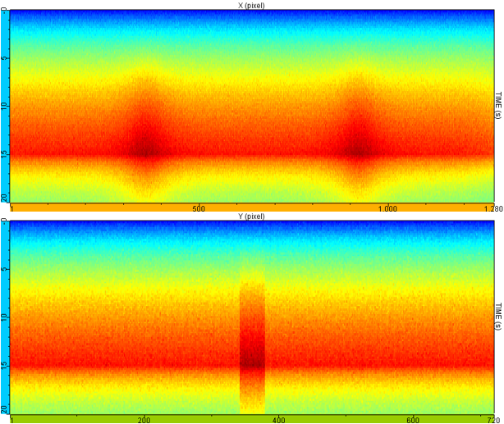Click the "5" time tick of the X plot
504x424 pixels.
click(4, 58)
